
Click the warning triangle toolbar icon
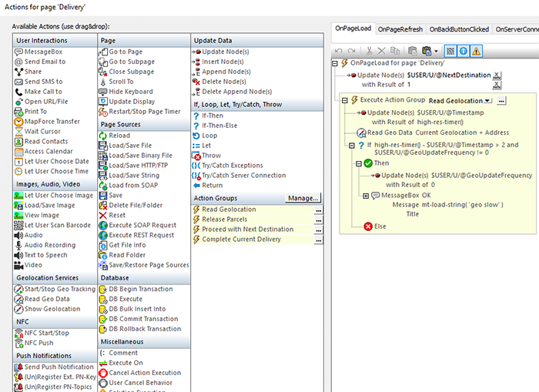click(x=476, y=49)
